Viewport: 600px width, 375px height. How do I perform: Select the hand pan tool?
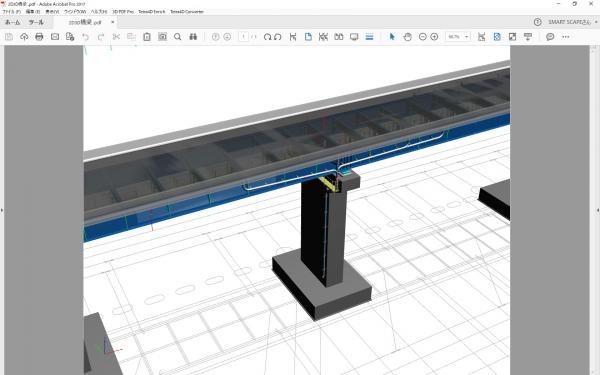pos(408,37)
